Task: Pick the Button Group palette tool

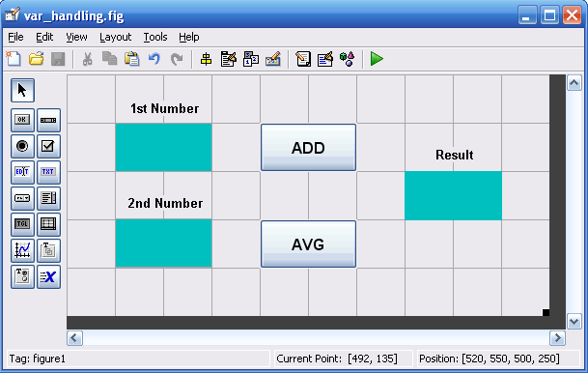Action: 22,276
